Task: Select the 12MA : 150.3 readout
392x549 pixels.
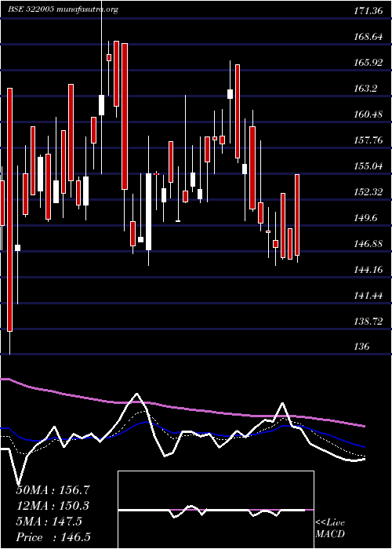Action: [x=53, y=507]
